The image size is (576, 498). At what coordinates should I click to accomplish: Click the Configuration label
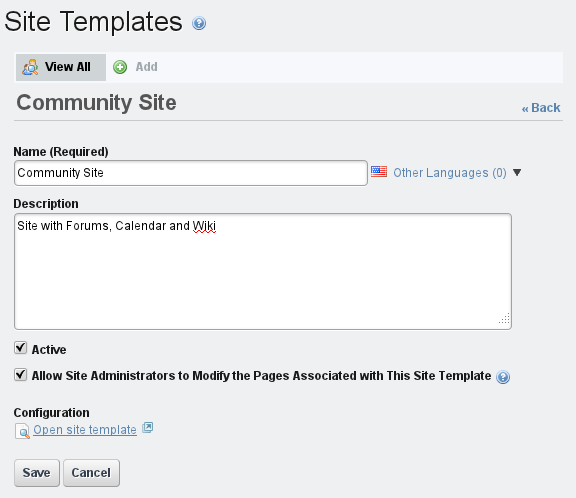pos(51,413)
